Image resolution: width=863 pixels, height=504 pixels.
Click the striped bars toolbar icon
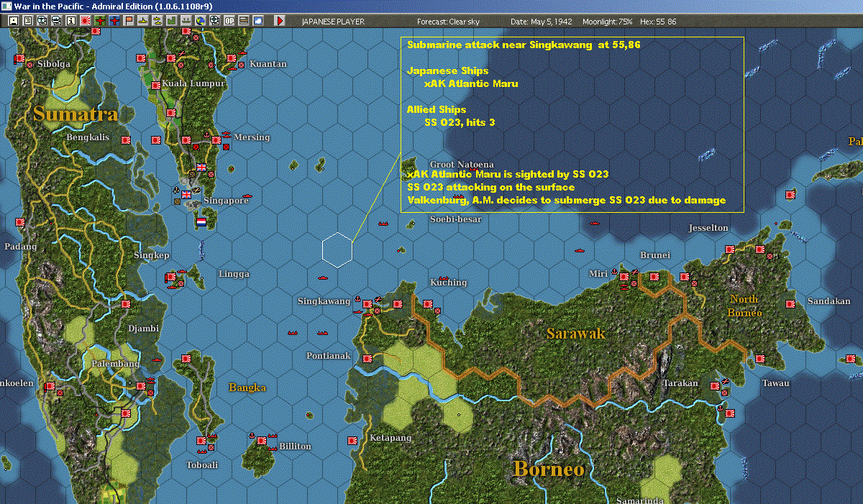click(244, 21)
